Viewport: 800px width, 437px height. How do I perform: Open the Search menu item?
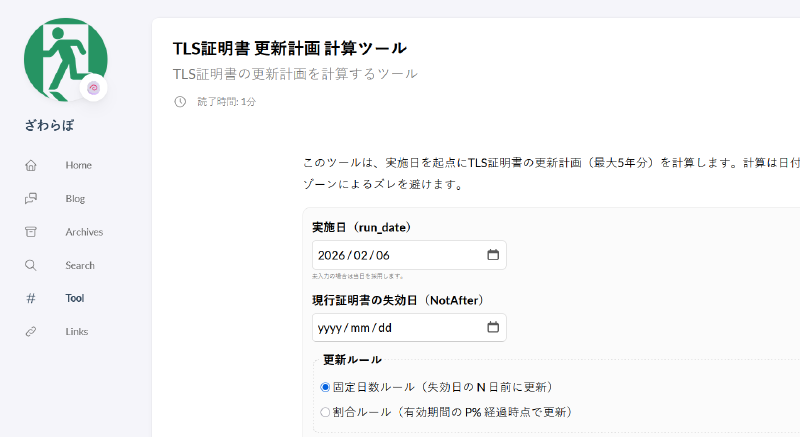(x=80, y=265)
